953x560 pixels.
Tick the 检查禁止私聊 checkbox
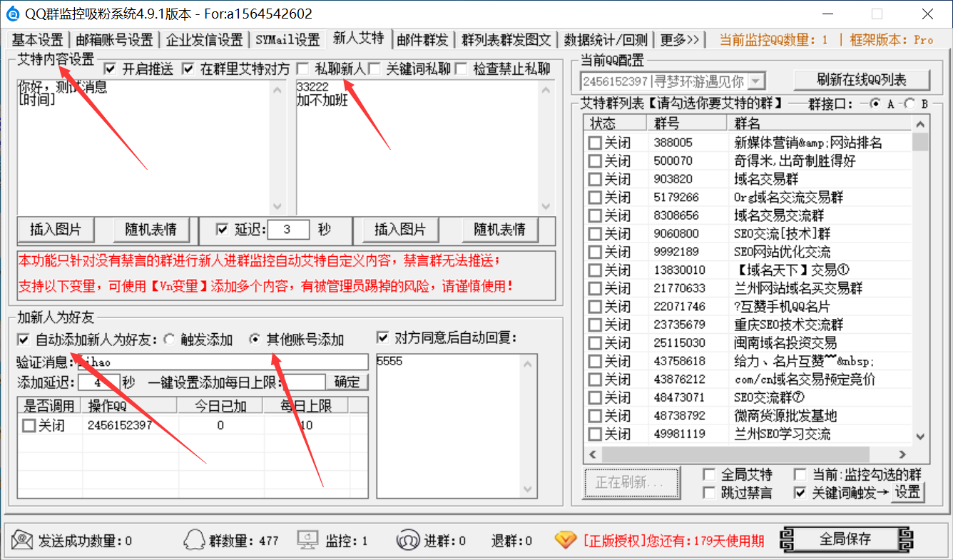[x=462, y=68]
